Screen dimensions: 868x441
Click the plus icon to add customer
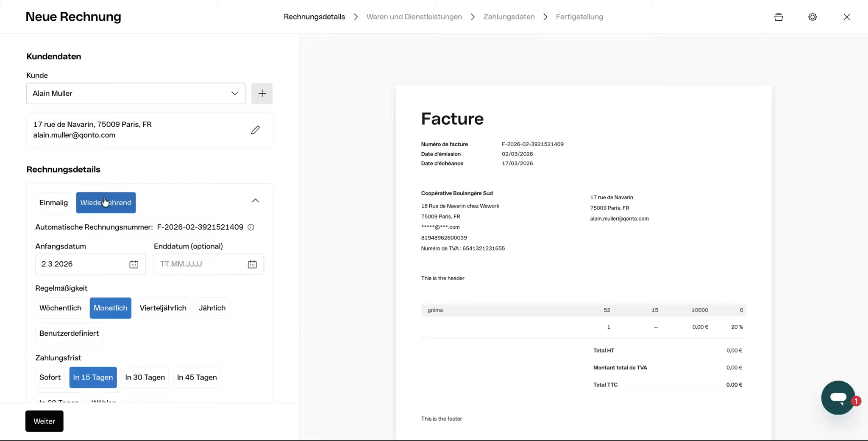pos(262,93)
